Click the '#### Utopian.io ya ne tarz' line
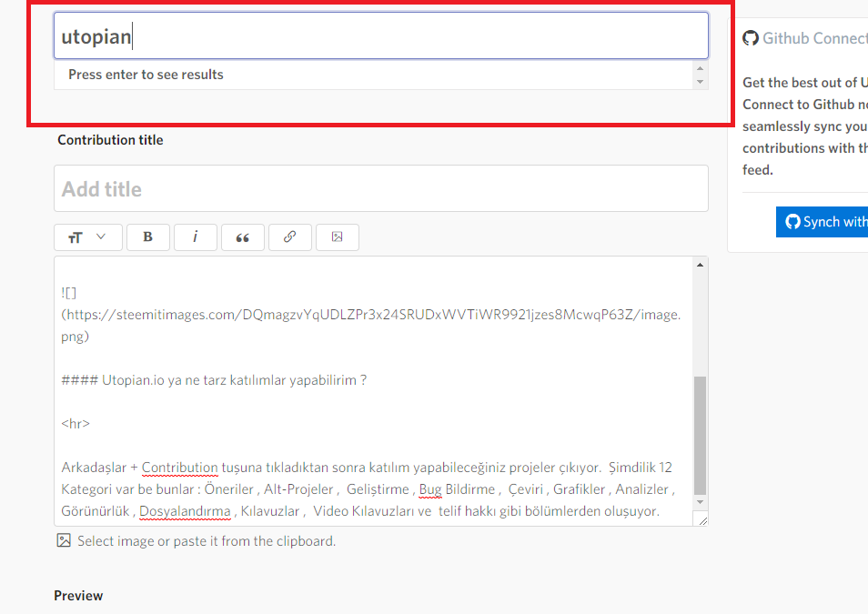Image resolution: width=868 pixels, height=614 pixels. click(214, 380)
